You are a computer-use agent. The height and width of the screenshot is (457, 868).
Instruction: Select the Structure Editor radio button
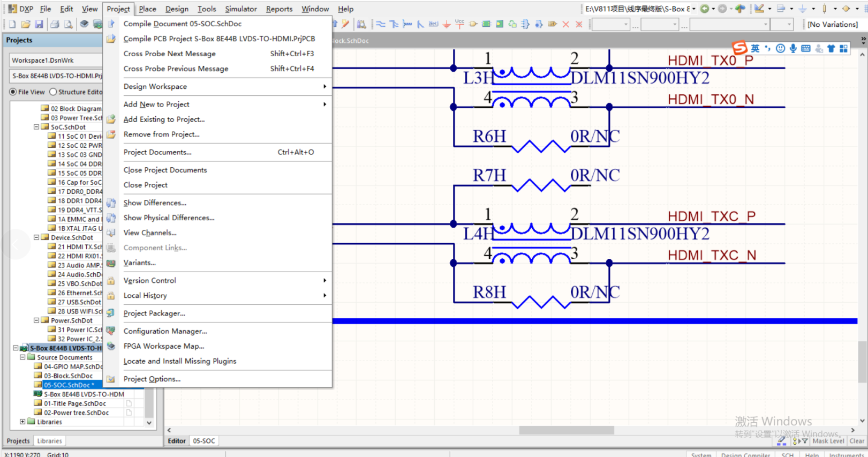tap(53, 92)
